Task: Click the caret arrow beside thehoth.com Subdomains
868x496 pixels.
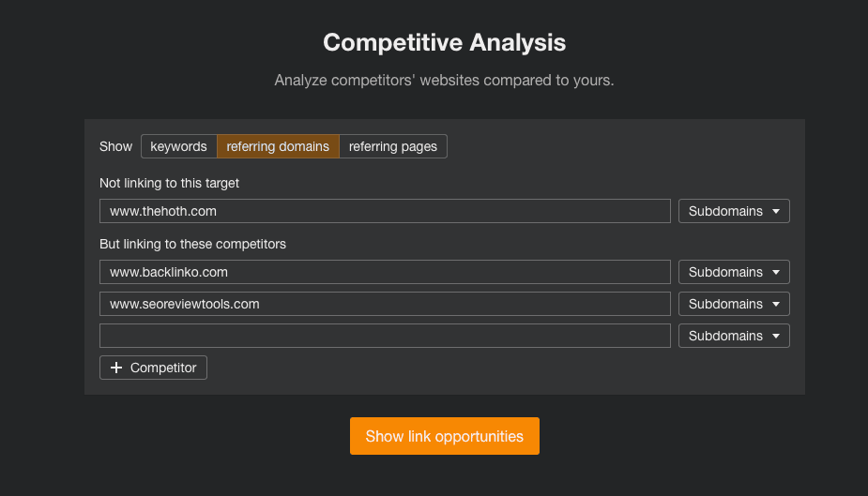Action: pos(775,212)
